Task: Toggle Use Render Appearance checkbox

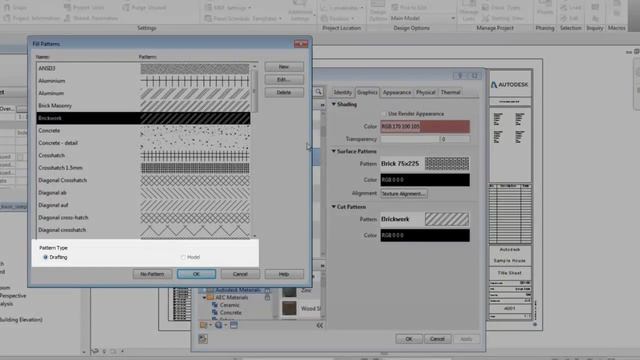Action: [x=384, y=114]
